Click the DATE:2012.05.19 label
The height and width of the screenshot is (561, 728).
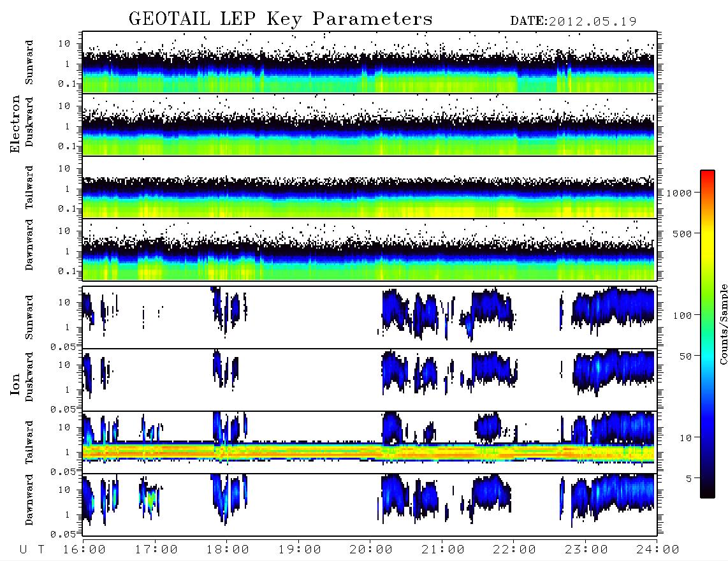click(573, 22)
